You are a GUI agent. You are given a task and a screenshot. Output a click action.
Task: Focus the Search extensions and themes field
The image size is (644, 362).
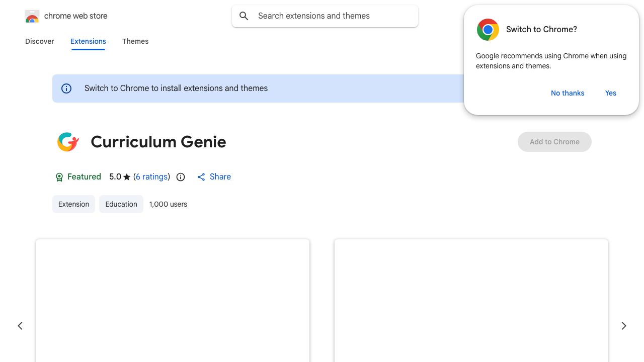325,16
